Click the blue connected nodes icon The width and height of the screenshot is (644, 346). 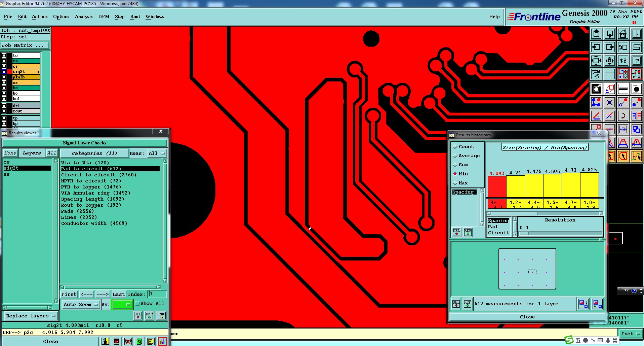596,102
